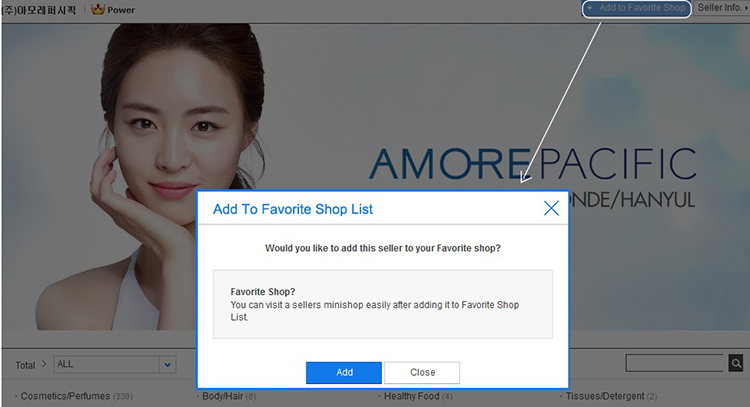This screenshot has width=750, height=407.
Task: Click the (주)아모레퍼시픽 shop name
Action: click(x=39, y=10)
